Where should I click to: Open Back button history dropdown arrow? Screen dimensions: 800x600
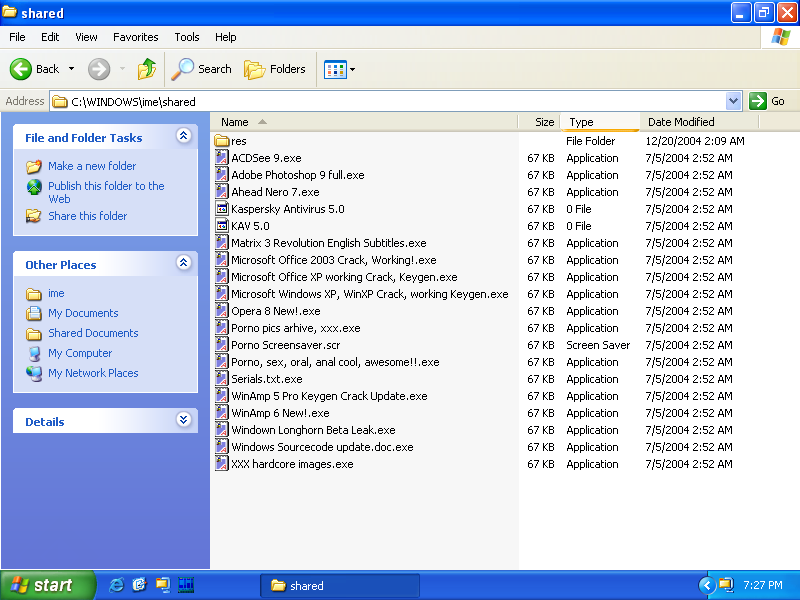tap(71, 69)
